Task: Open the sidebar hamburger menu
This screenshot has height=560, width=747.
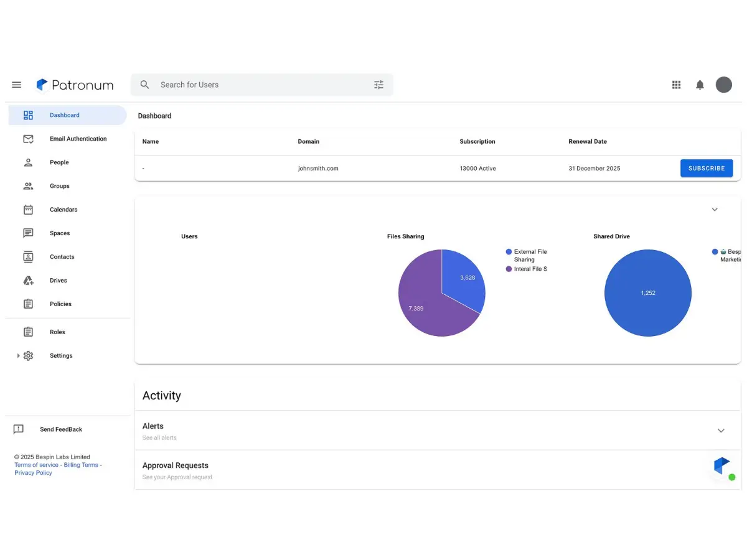Action: (16, 85)
